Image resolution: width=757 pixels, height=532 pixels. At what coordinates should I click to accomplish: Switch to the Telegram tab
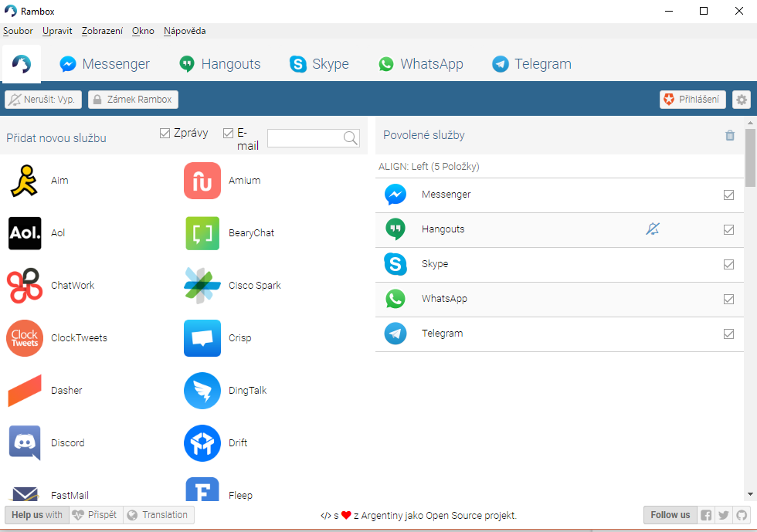tap(531, 64)
